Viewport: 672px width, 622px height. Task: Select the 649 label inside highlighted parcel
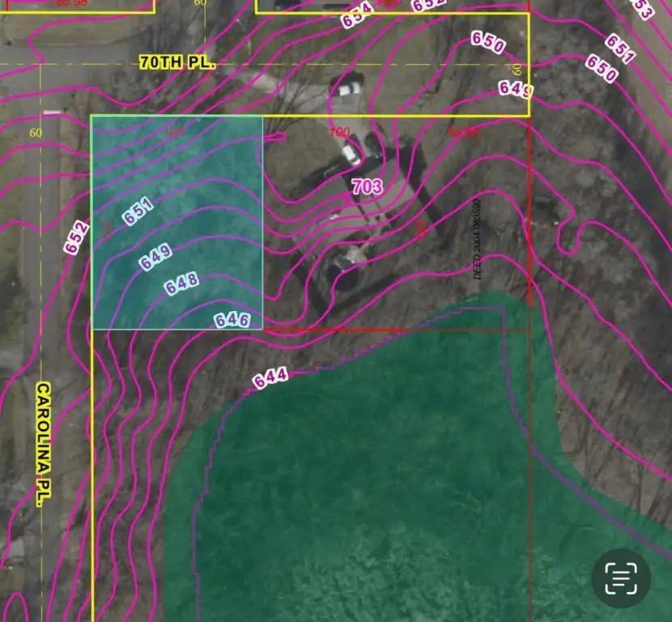click(x=155, y=257)
